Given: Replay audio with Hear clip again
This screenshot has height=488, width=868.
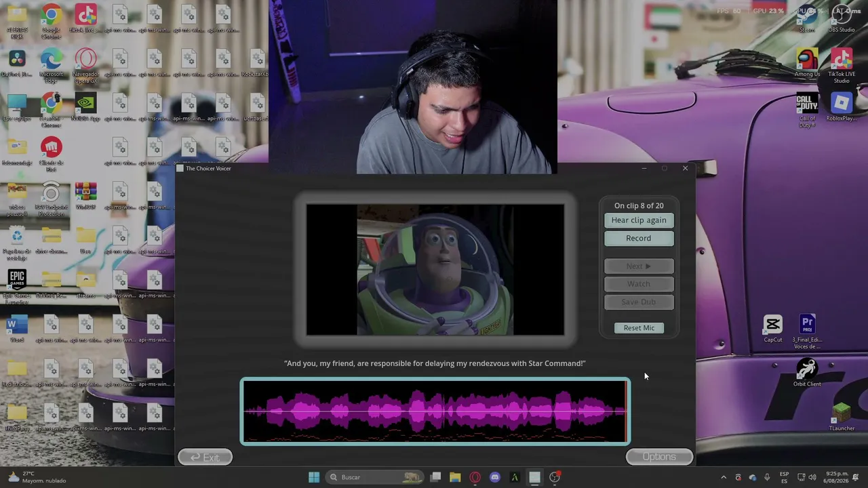Looking at the screenshot, I should (x=639, y=220).
